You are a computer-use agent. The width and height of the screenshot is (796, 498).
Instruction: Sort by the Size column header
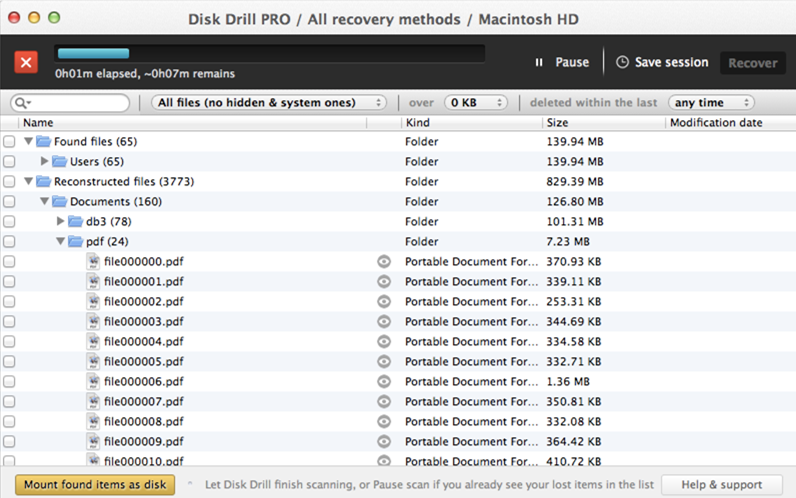604,122
